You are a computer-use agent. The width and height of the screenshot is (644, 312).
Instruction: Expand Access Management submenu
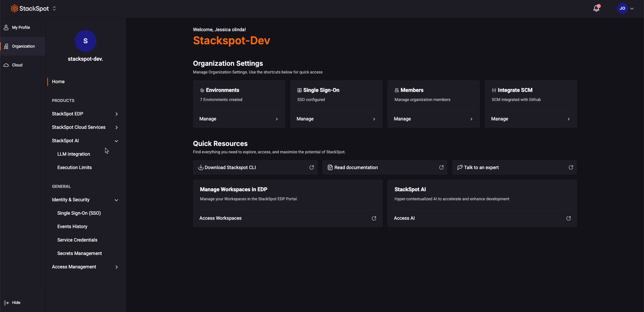[116, 267]
